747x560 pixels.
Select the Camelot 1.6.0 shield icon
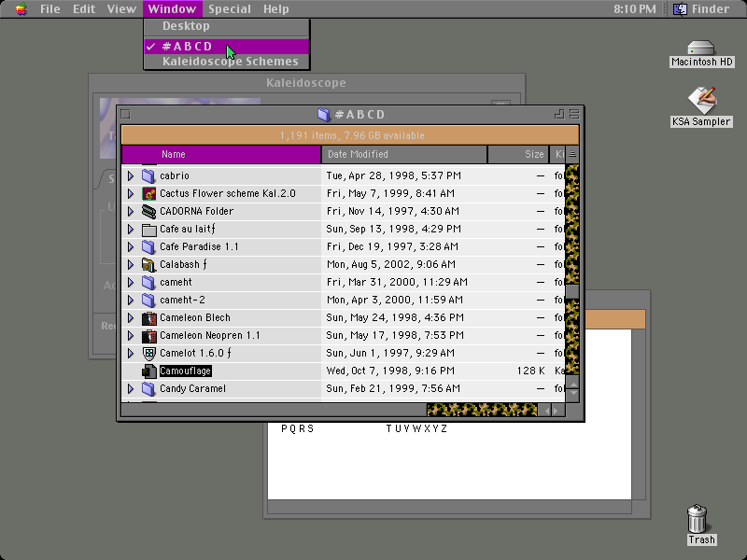148,354
